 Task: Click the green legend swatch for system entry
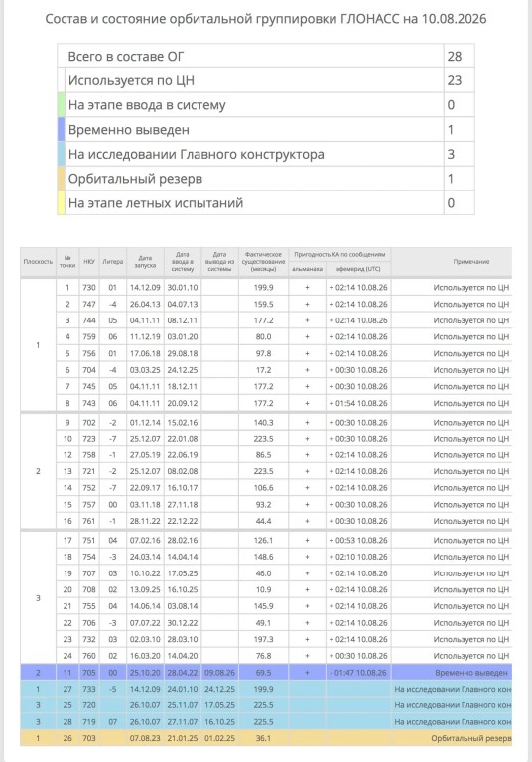(61, 105)
